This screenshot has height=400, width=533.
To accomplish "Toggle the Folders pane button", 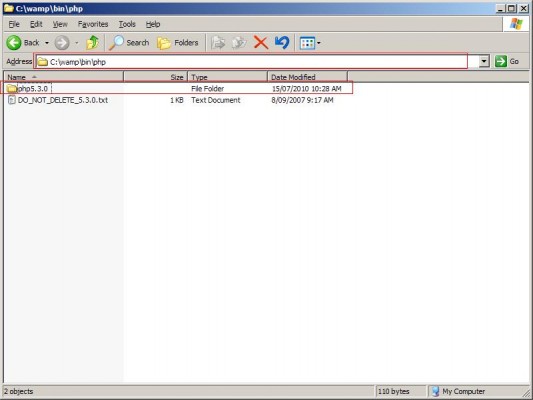I will [x=178, y=43].
